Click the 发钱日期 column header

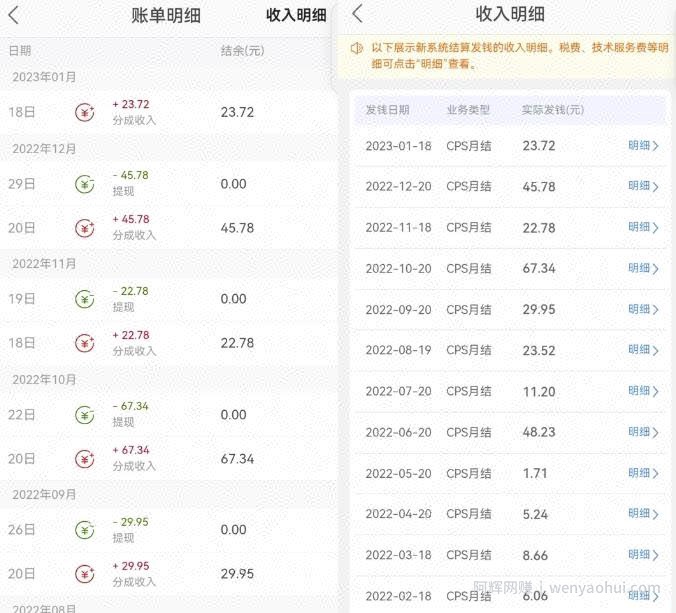[x=387, y=110]
